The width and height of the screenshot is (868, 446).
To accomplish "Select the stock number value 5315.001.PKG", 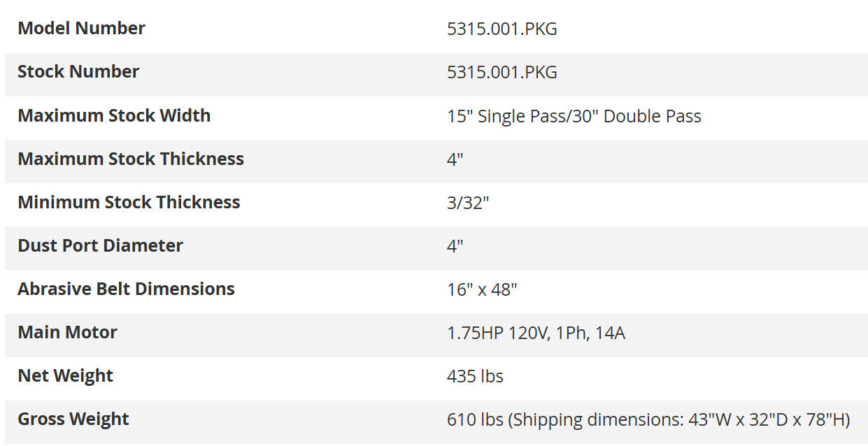I will coord(501,73).
